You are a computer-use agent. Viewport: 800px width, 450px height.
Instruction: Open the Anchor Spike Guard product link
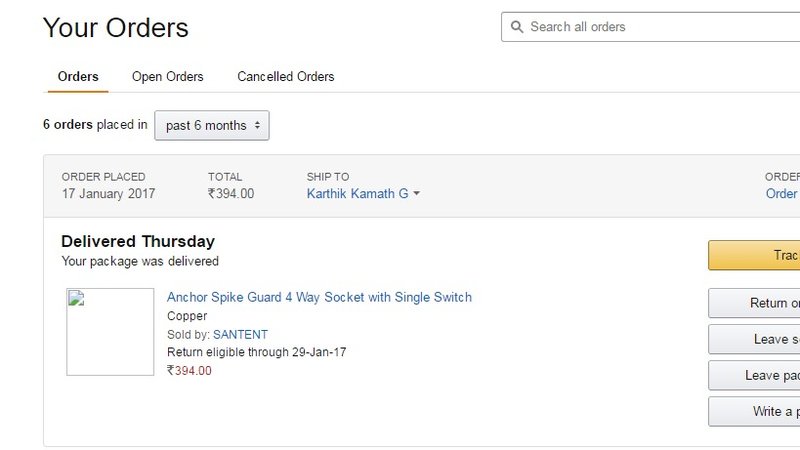pos(319,297)
